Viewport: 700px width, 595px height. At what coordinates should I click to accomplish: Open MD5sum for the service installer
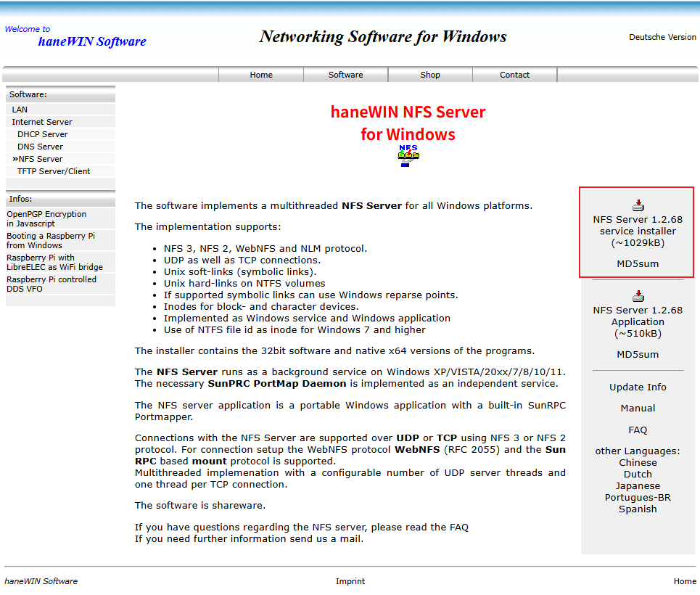(638, 263)
